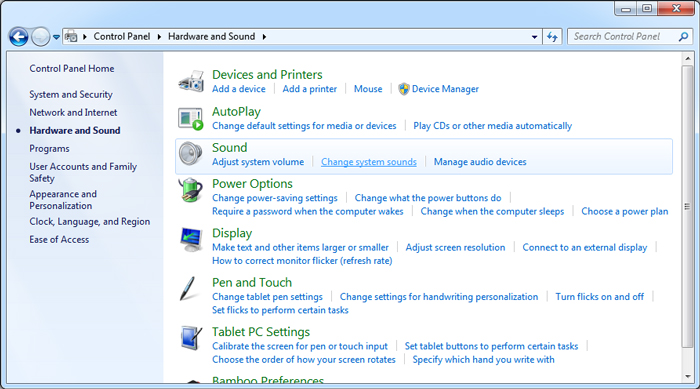Viewport: 700px width, 389px height.
Task: Click the Pen and Touch pen icon
Action: (x=188, y=289)
